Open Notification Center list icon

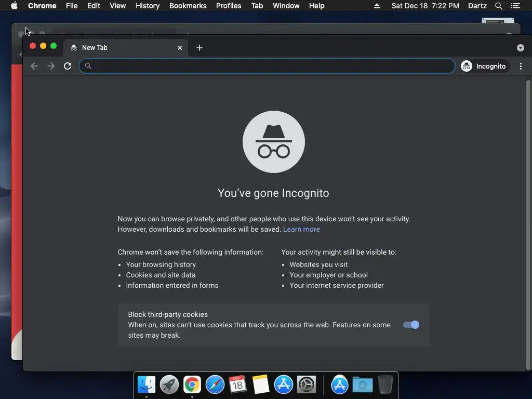tap(515, 6)
